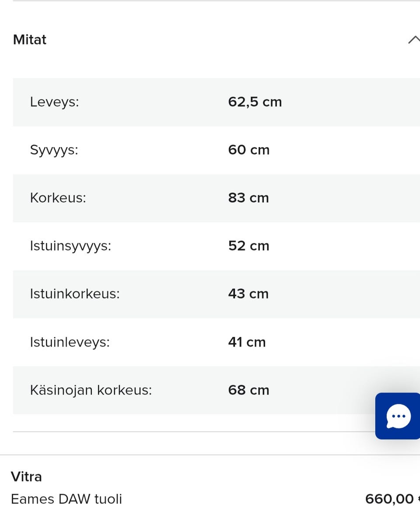The height and width of the screenshot is (518, 420).
Task: Collapse the Mitat section chevron
Action: [x=413, y=40]
